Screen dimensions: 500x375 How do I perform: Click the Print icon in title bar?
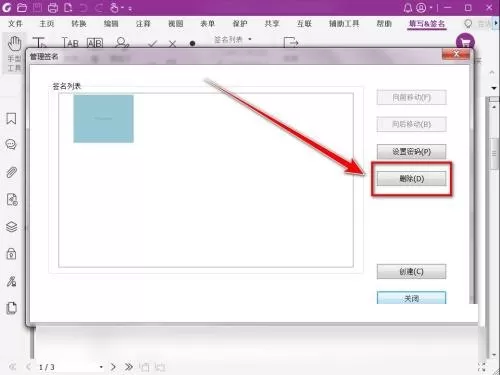click(x=53, y=7)
